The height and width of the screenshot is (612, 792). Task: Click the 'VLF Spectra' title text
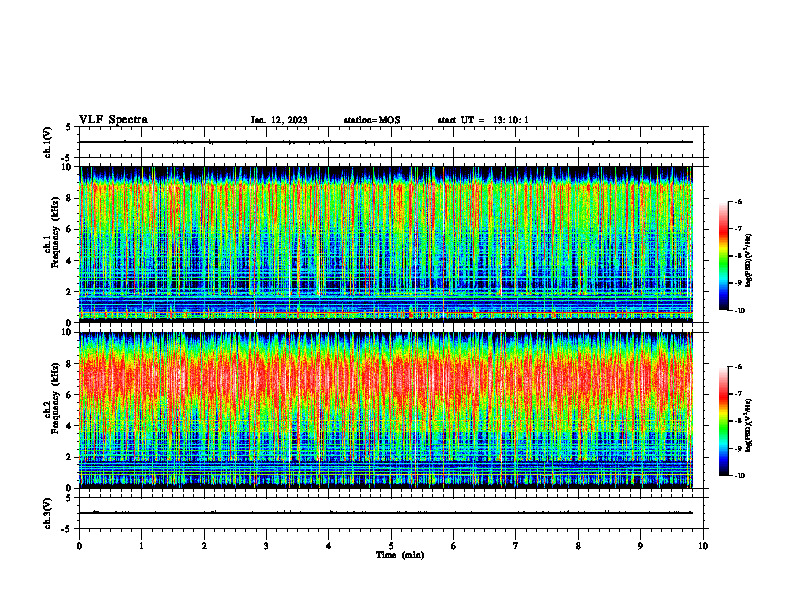point(113,120)
